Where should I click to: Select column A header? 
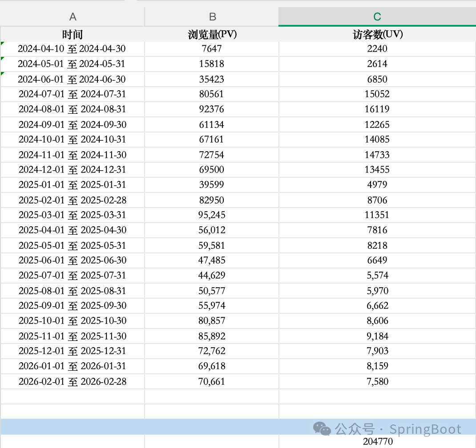pos(73,17)
